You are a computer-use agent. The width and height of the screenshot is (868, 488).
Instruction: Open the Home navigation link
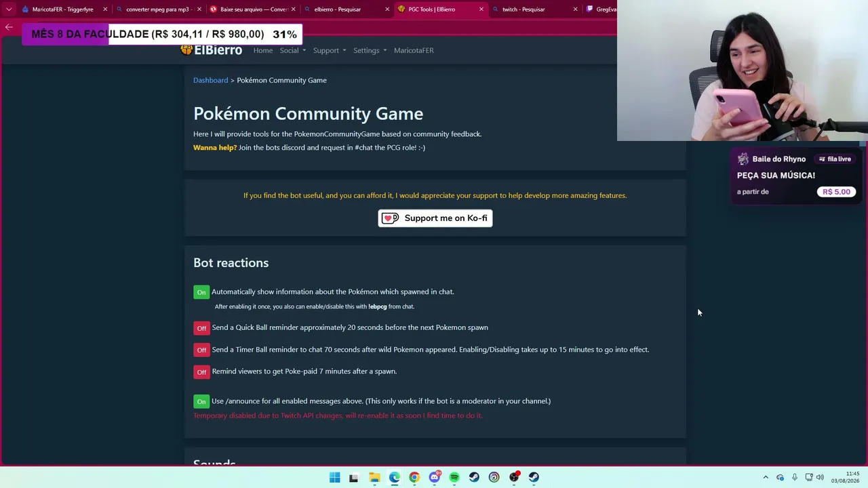263,50
